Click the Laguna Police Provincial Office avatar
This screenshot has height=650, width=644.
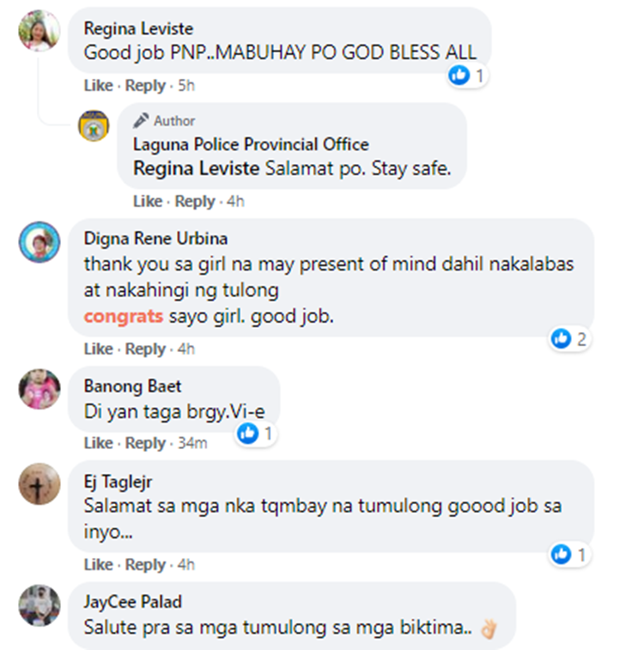pyautogui.click(x=94, y=125)
